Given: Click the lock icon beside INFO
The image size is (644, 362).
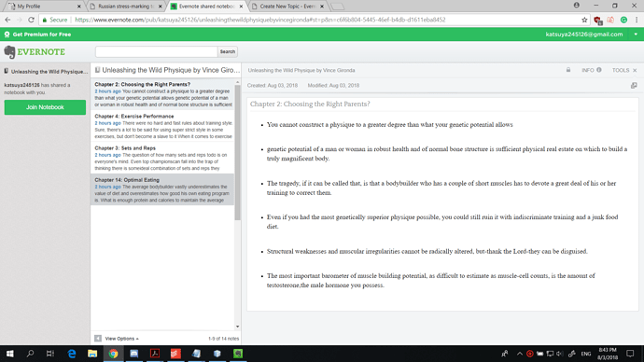Looking at the screenshot, I should coord(568,70).
